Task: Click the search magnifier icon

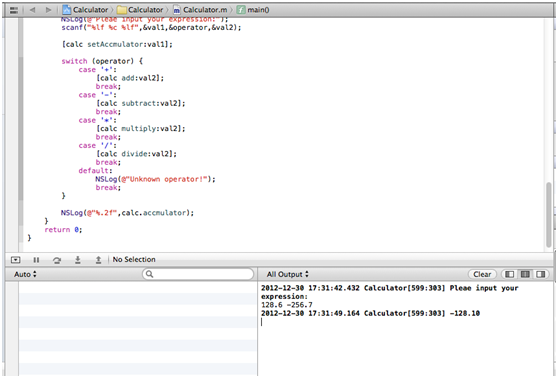Action: coord(149,274)
